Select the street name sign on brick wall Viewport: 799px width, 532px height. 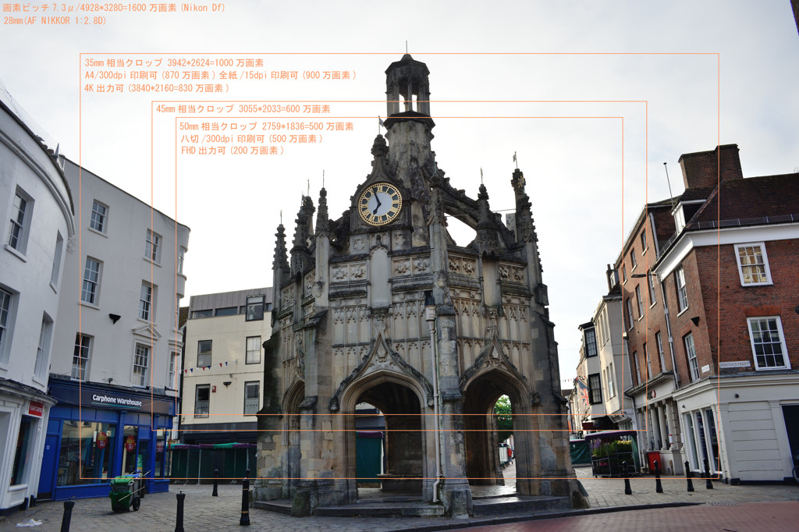[x=734, y=364]
